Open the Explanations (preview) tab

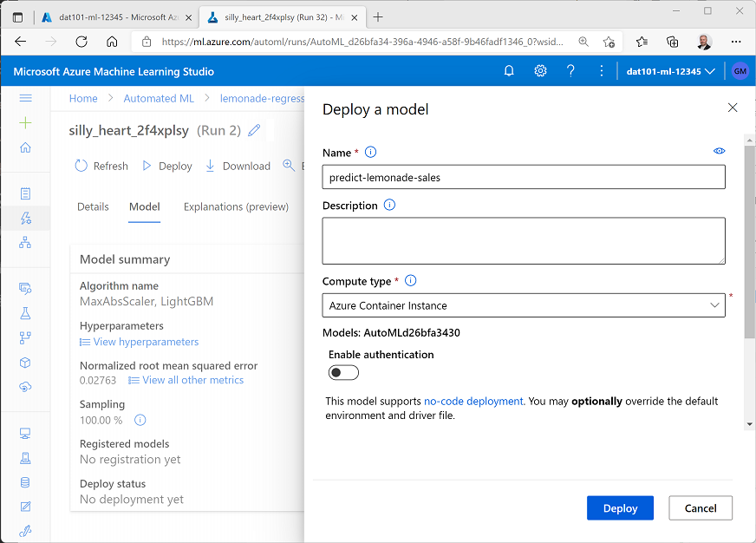point(236,206)
